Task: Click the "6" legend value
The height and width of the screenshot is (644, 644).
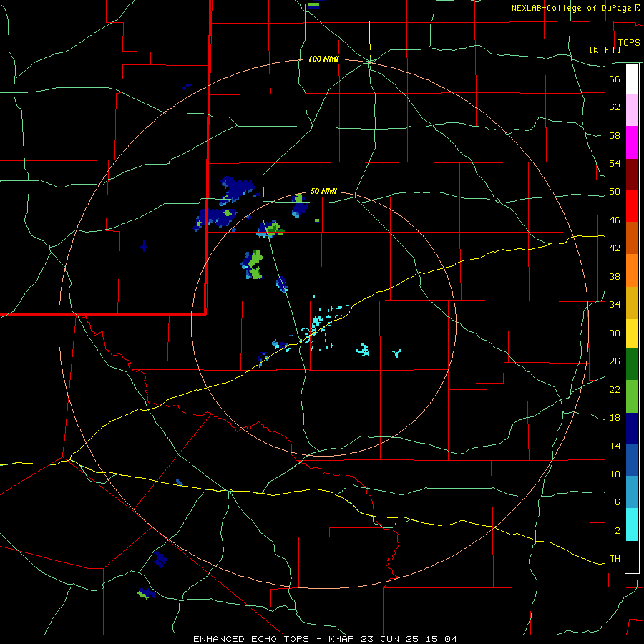Action: pyautogui.click(x=618, y=502)
